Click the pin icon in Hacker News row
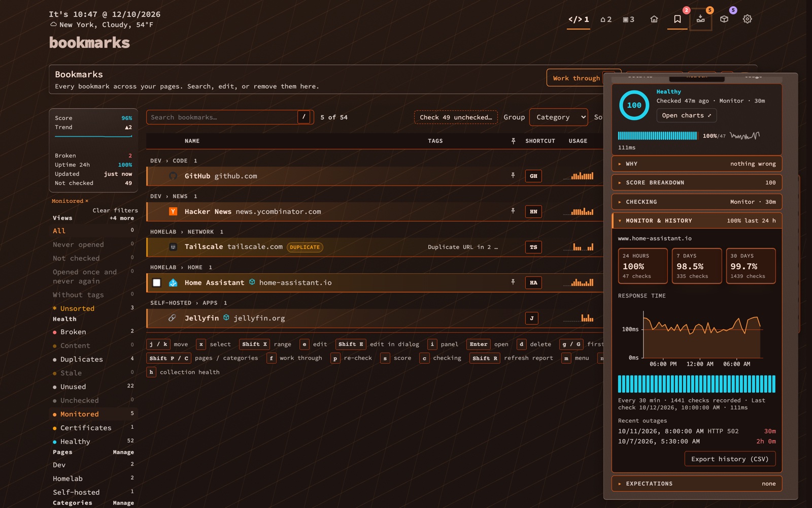812x508 pixels. pyautogui.click(x=513, y=211)
